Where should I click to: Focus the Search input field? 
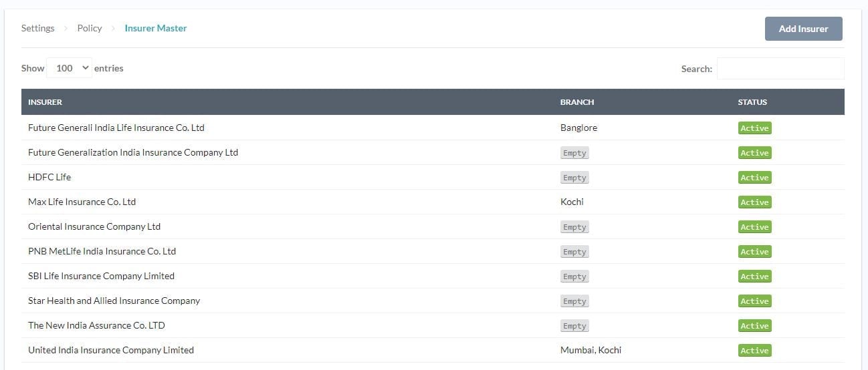point(780,69)
